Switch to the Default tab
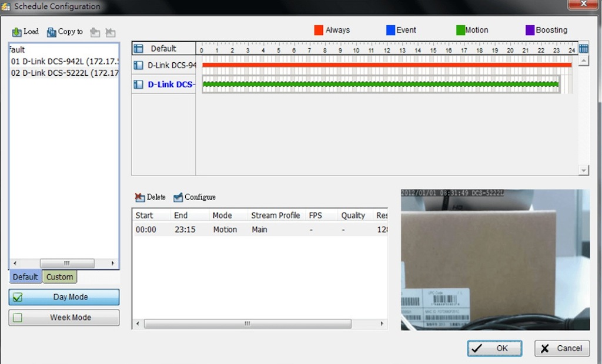 [25, 277]
